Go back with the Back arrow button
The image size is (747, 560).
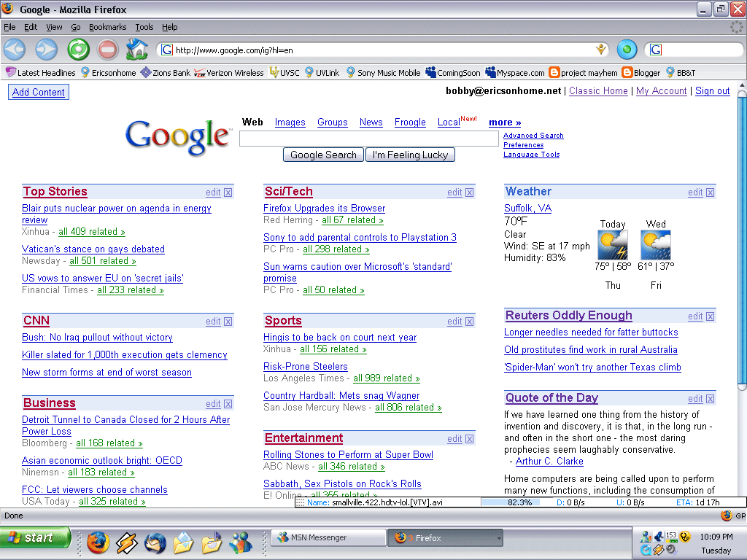pyautogui.click(x=15, y=50)
